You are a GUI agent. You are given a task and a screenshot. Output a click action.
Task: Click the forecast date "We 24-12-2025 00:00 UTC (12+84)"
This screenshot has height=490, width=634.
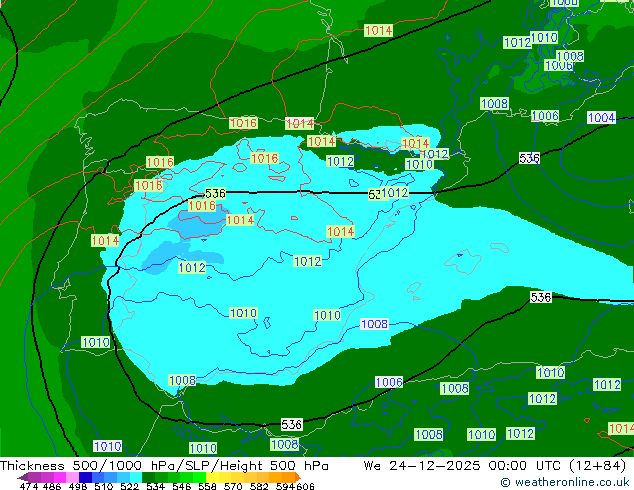click(495, 466)
